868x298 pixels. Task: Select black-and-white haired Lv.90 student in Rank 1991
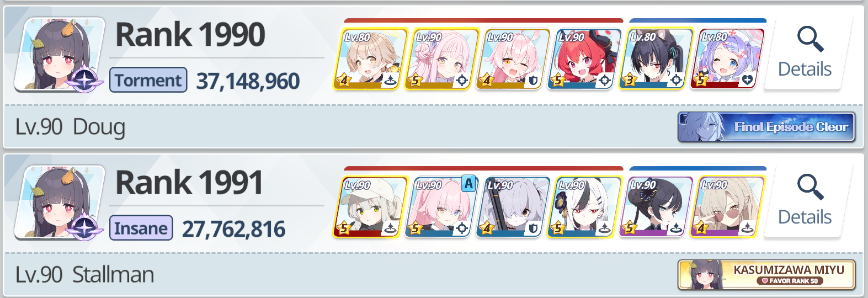pos(584,206)
